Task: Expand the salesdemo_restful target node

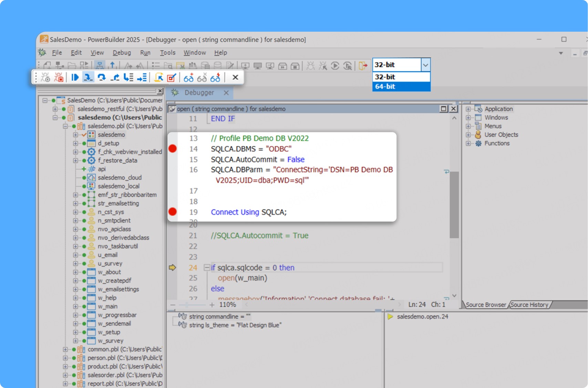Action: click(55, 109)
